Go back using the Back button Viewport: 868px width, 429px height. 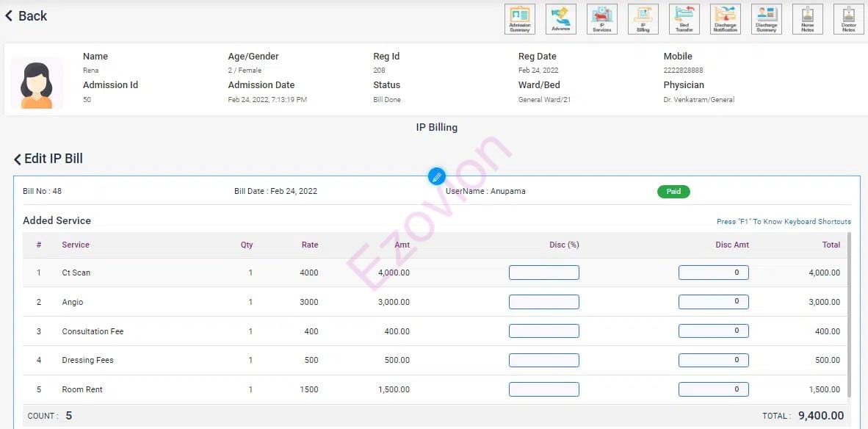coord(26,16)
